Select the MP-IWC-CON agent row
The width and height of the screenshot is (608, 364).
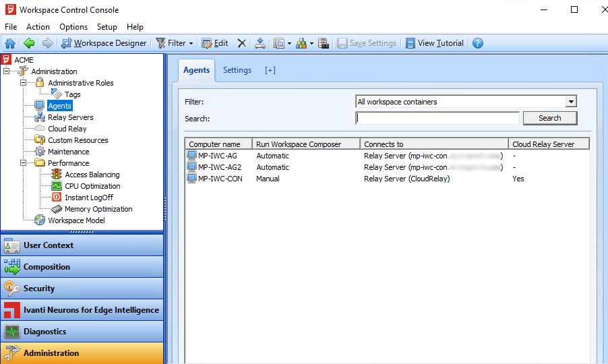click(387, 179)
